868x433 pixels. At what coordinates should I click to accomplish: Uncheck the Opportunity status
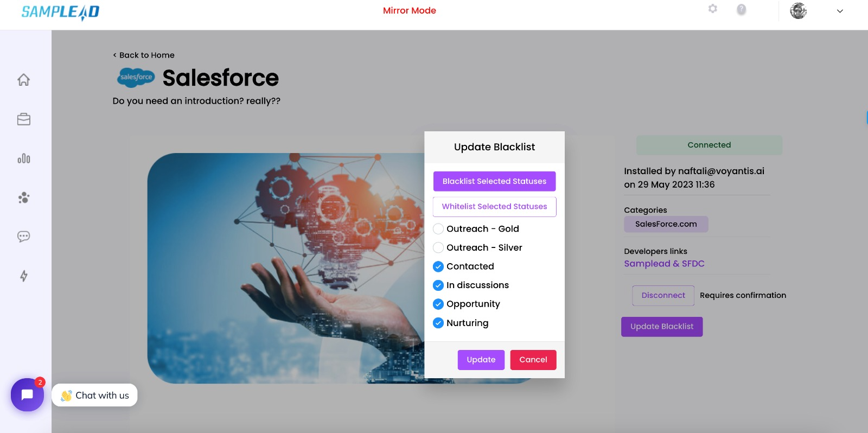coord(438,304)
